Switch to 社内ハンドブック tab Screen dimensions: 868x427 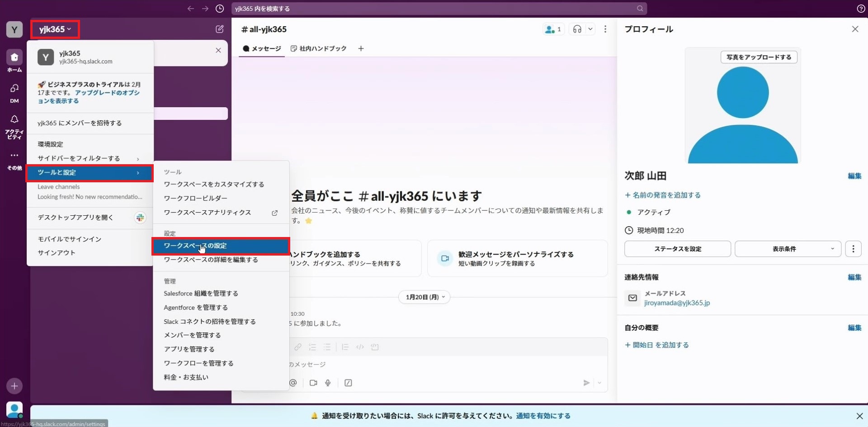tap(318, 48)
